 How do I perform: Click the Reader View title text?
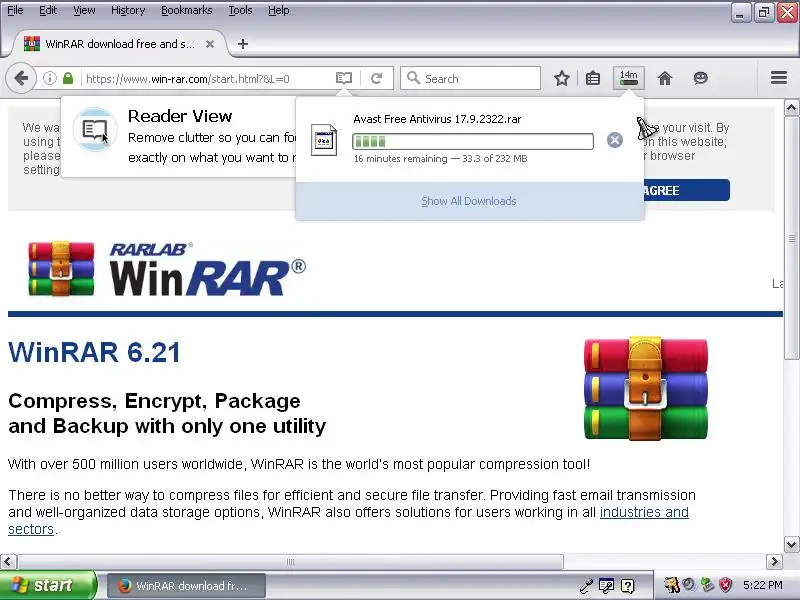click(x=180, y=116)
